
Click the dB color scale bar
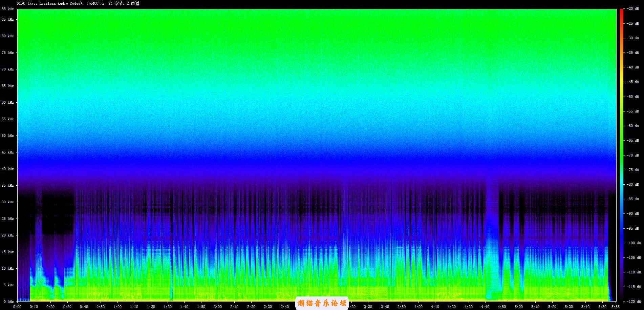[622, 155]
